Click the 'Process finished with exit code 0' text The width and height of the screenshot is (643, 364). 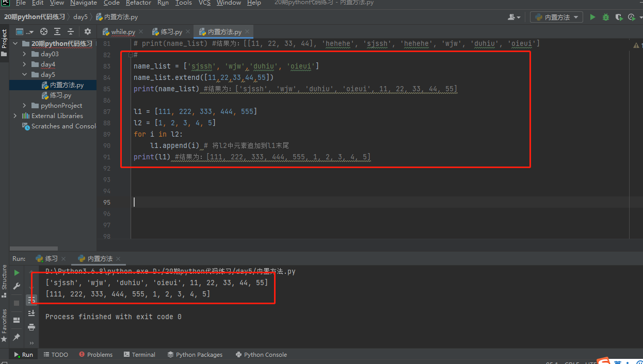pyautogui.click(x=113, y=317)
